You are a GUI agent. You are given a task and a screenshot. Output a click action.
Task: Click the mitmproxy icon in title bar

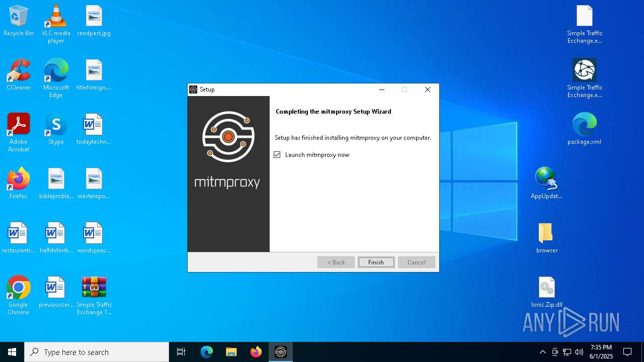coord(193,89)
